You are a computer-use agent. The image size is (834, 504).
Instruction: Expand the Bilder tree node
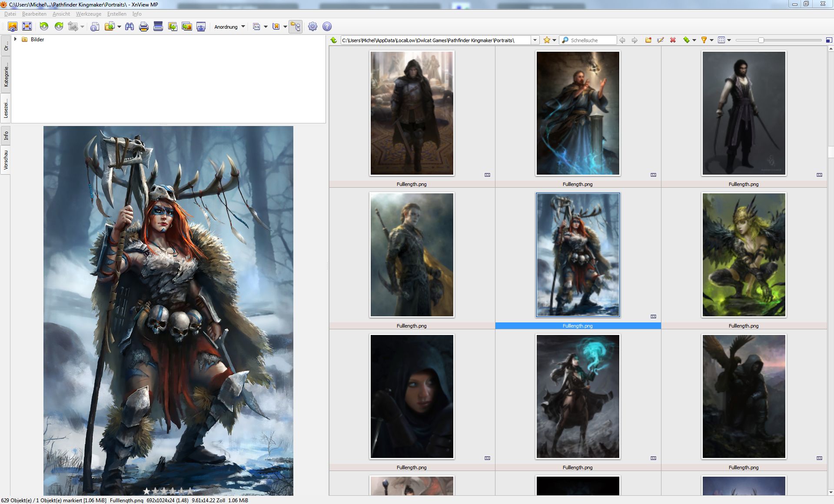[16, 39]
